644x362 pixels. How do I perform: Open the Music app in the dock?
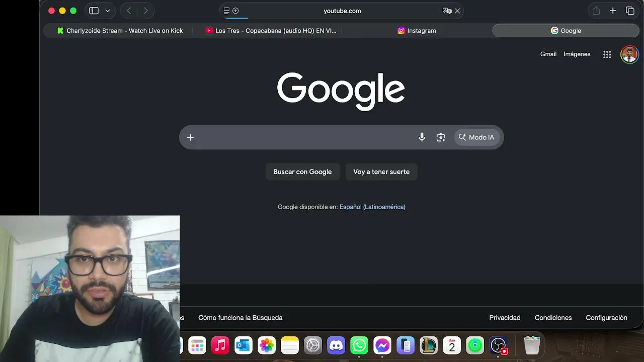220,345
